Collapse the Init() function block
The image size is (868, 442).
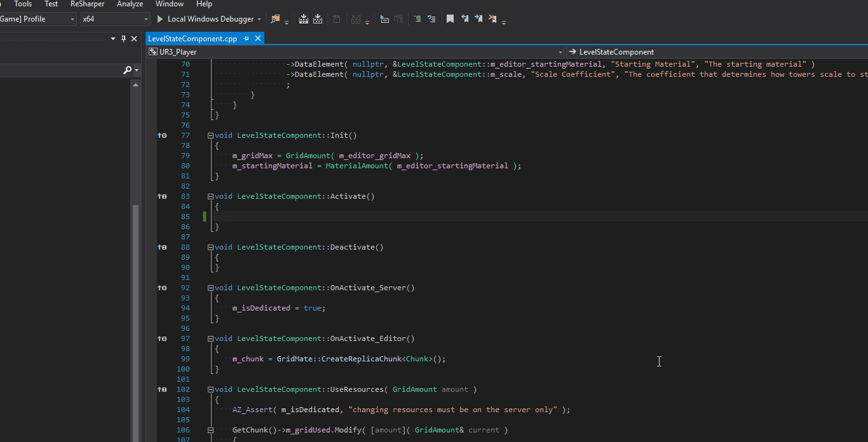[210, 135]
